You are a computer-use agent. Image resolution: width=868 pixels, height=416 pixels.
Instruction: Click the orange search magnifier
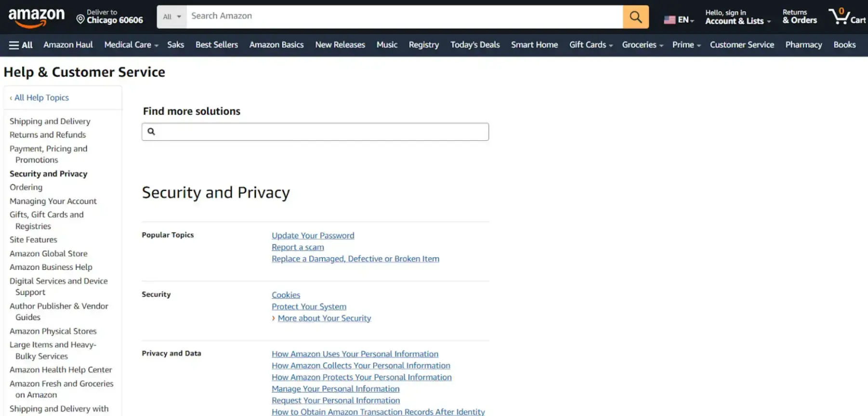(635, 16)
